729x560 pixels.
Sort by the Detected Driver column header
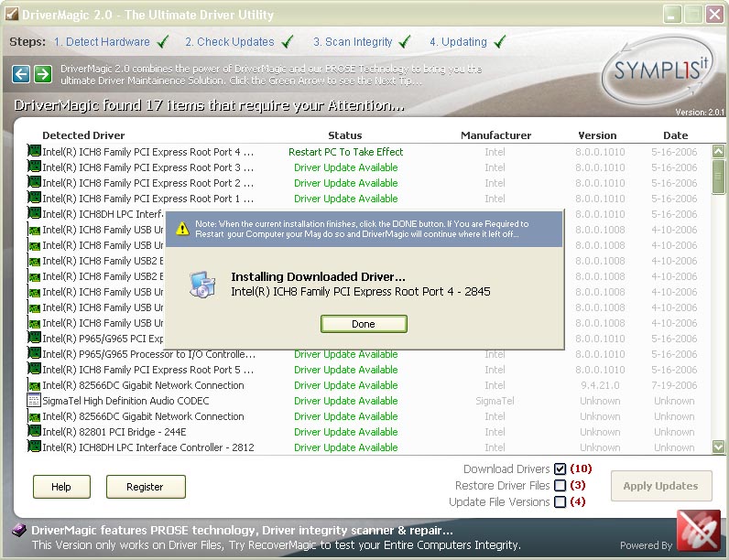point(83,135)
